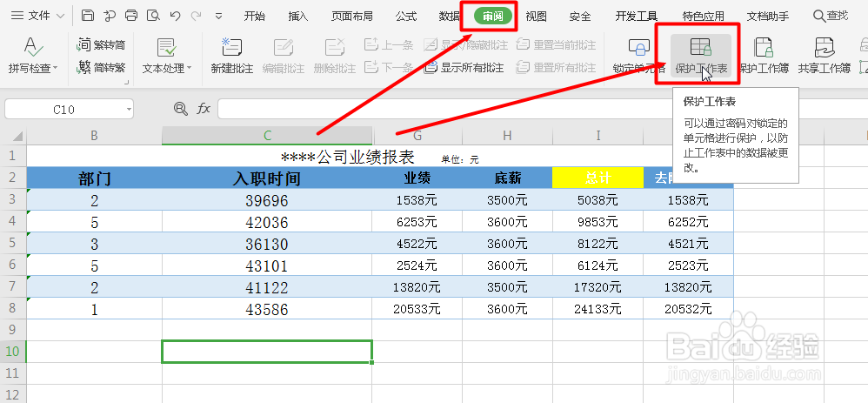Expand the quick access toolbar dropdown

pos(218,16)
